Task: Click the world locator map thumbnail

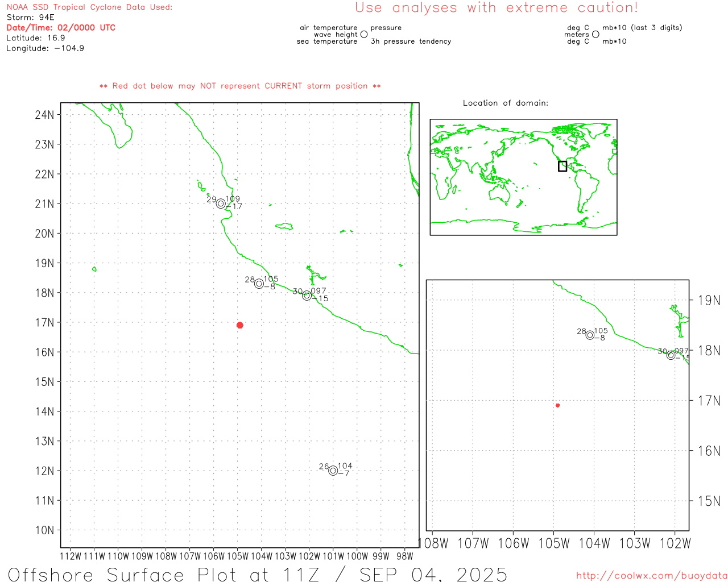Action: tap(523, 177)
